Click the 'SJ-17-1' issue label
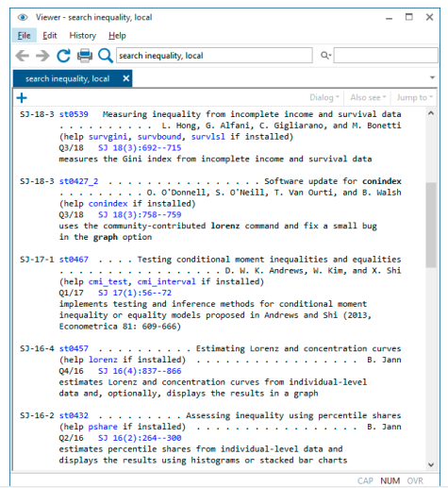448x488 pixels. (x=37, y=260)
